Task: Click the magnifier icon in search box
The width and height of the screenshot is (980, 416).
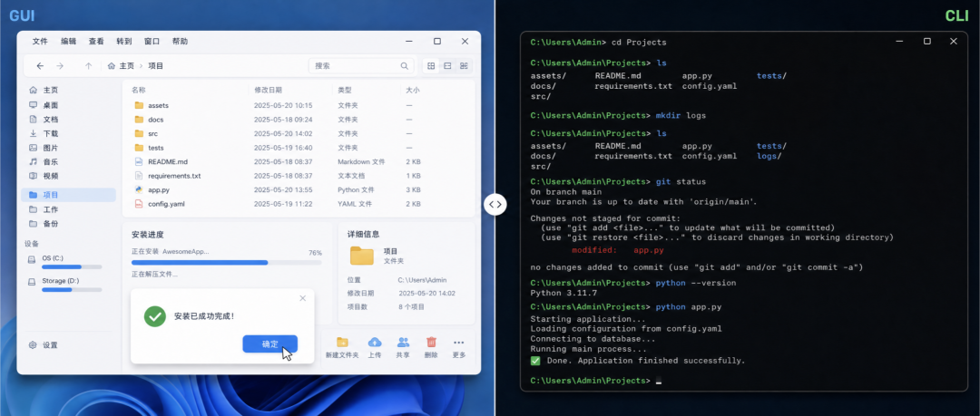Action: [405, 65]
